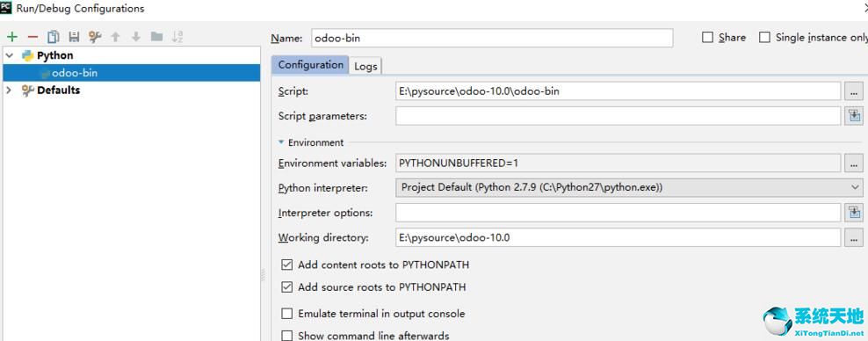Collapse the Environment section

tap(282, 142)
